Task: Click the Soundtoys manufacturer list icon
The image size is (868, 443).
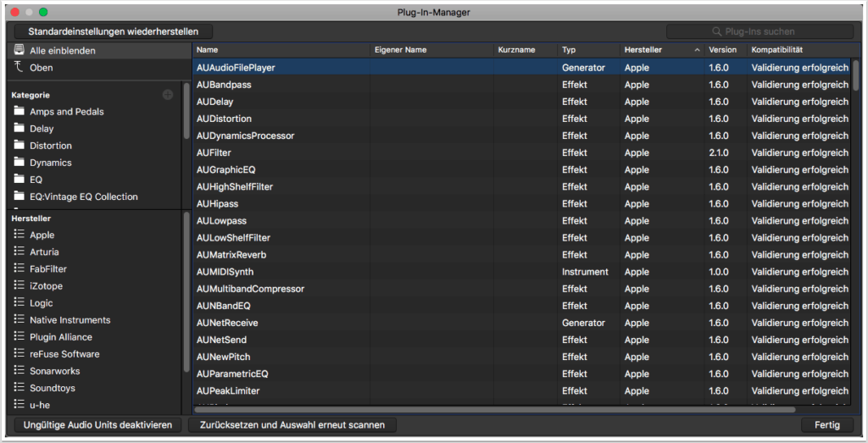Action: 19,388
